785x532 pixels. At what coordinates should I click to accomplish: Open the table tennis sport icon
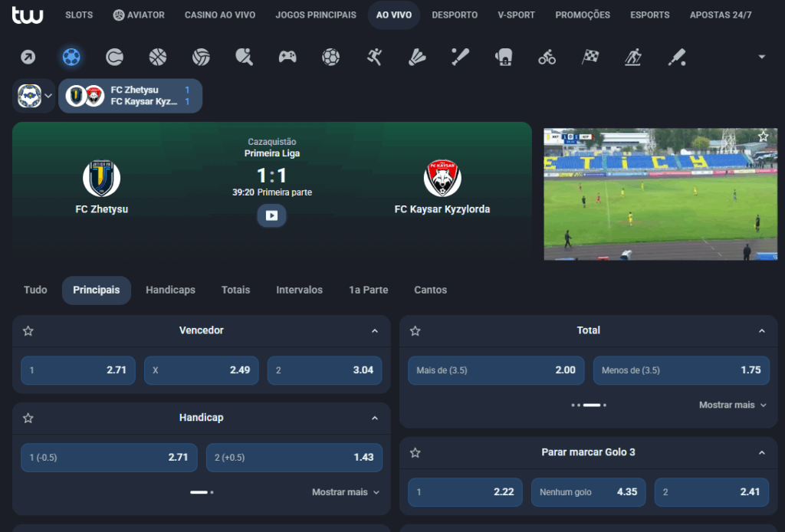click(x=244, y=57)
